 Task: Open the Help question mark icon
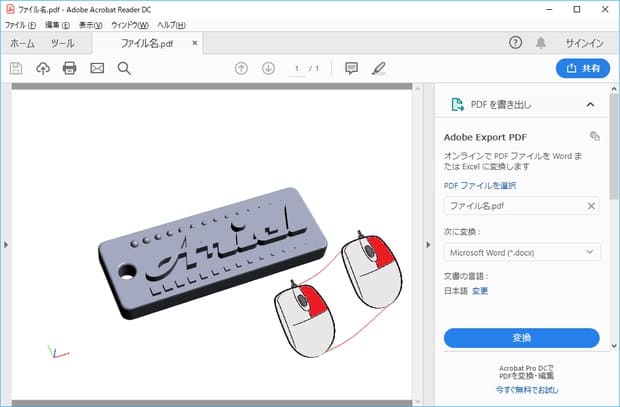pos(515,42)
